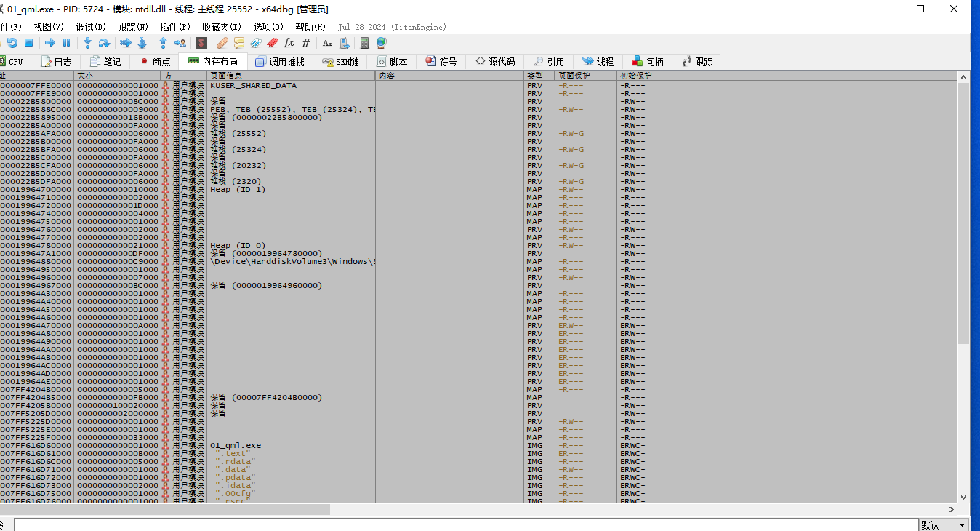This screenshot has width=980, height=531.
Task: Click the restart debugging toolbar icon
Action: click(12, 43)
